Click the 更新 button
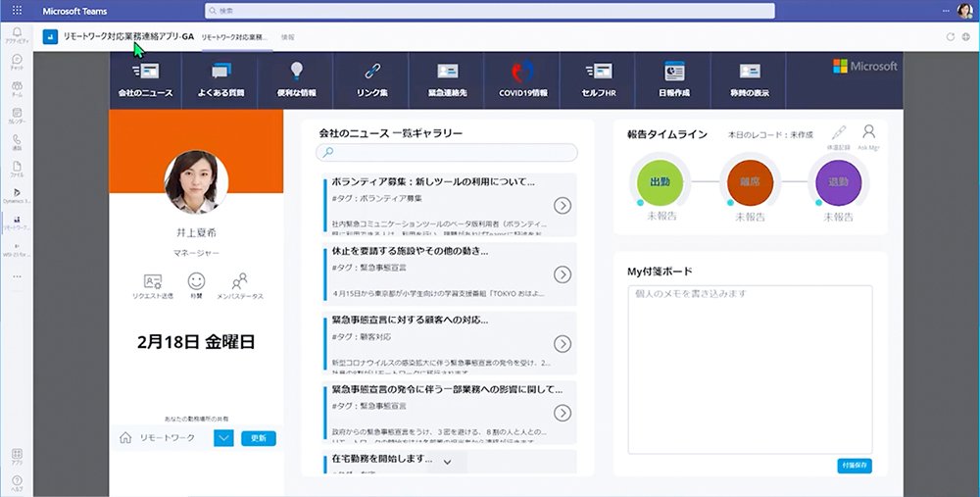 coord(259,438)
